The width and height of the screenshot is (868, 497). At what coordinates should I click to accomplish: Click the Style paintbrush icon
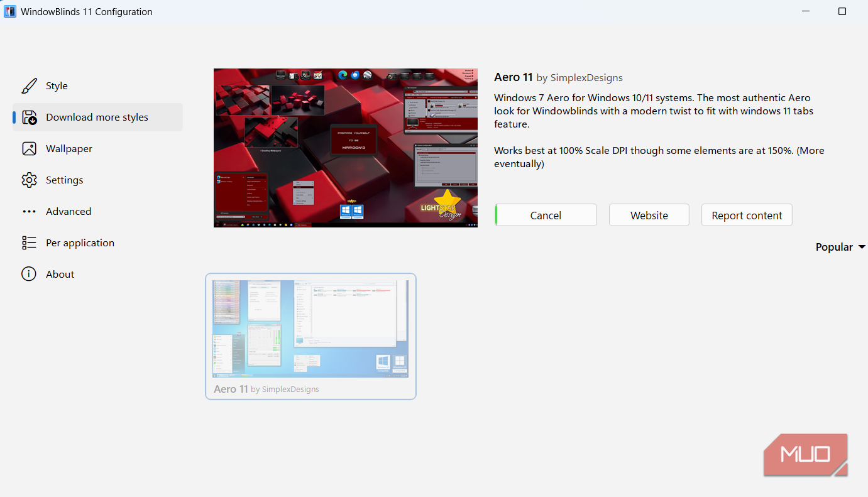pos(29,86)
